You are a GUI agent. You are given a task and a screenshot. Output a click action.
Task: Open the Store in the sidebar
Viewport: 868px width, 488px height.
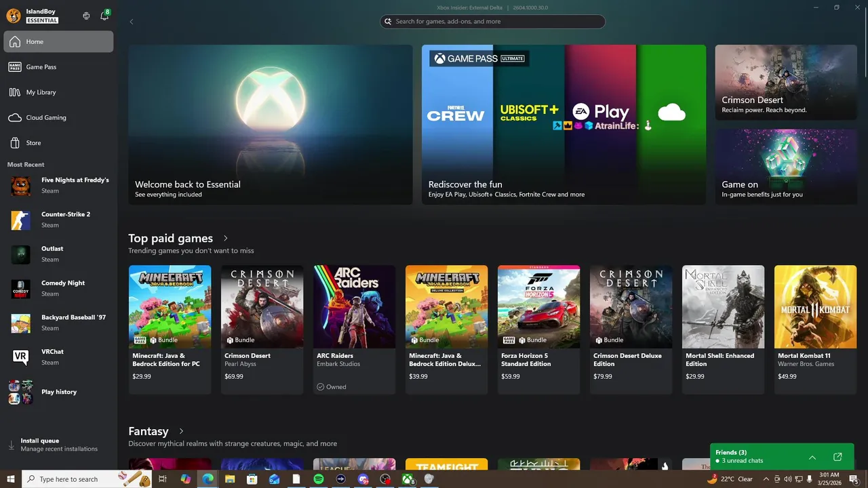click(x=58, y=143)
